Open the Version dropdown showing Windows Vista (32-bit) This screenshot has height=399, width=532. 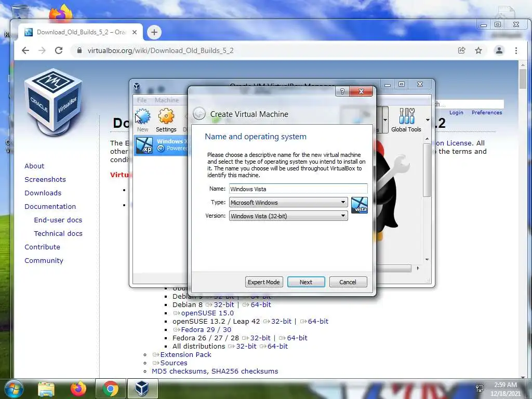pos(288,216)
